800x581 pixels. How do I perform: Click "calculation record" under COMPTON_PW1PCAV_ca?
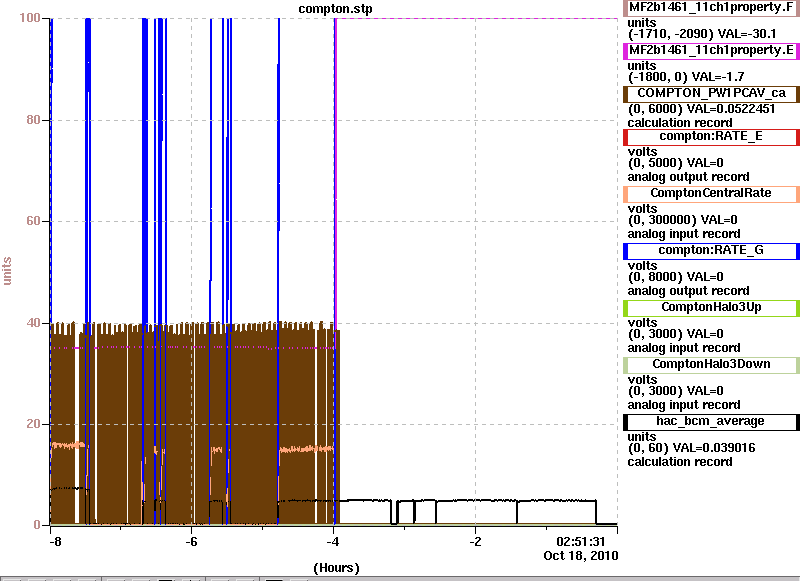pyautogui.click(x=680, y=123)
